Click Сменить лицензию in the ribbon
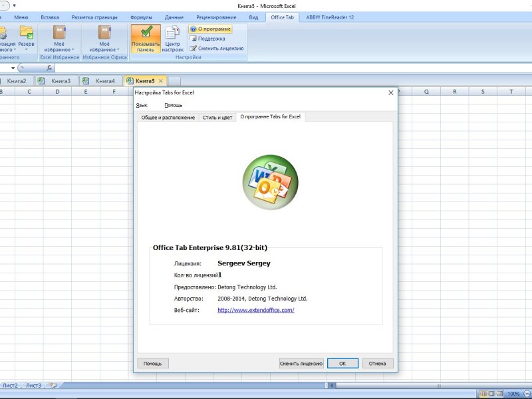Screen dimensions: 532x399 tap(217, 48)
